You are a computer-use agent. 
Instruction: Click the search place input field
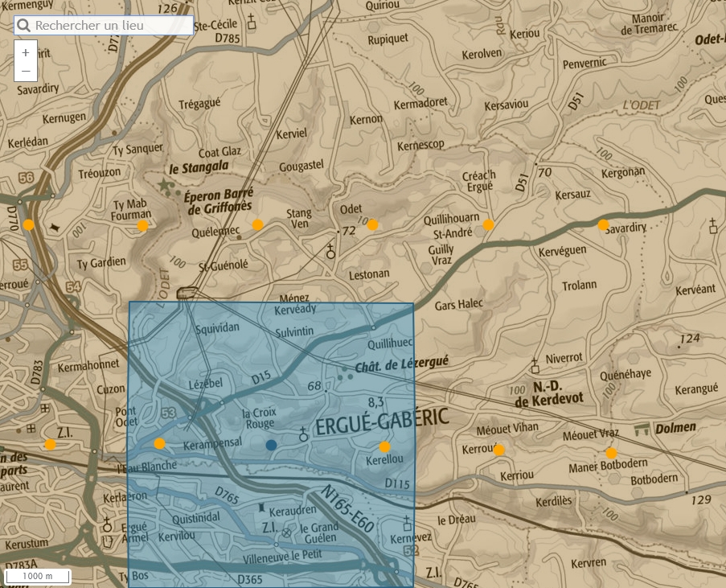(x=113, y=26)
